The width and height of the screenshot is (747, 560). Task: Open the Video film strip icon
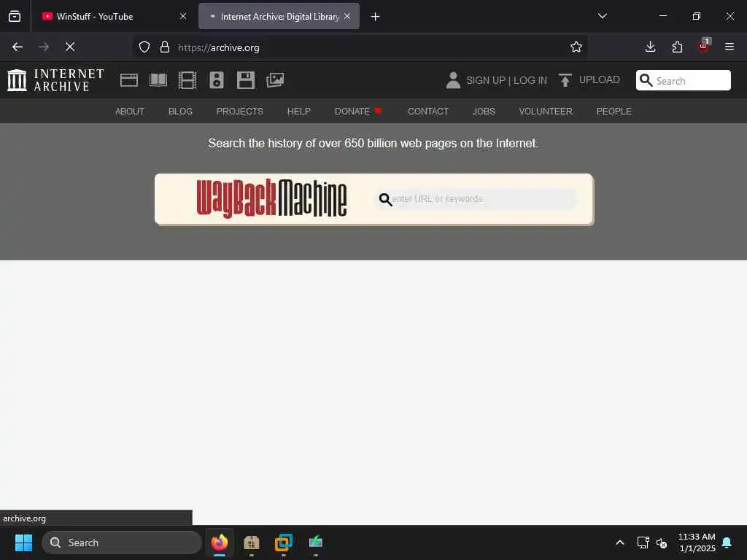point(187,80)
